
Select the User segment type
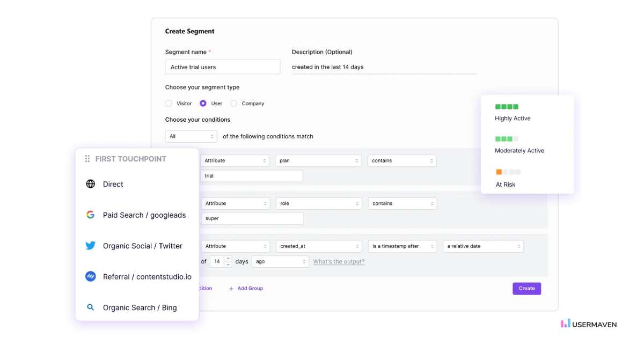(203, 104)
